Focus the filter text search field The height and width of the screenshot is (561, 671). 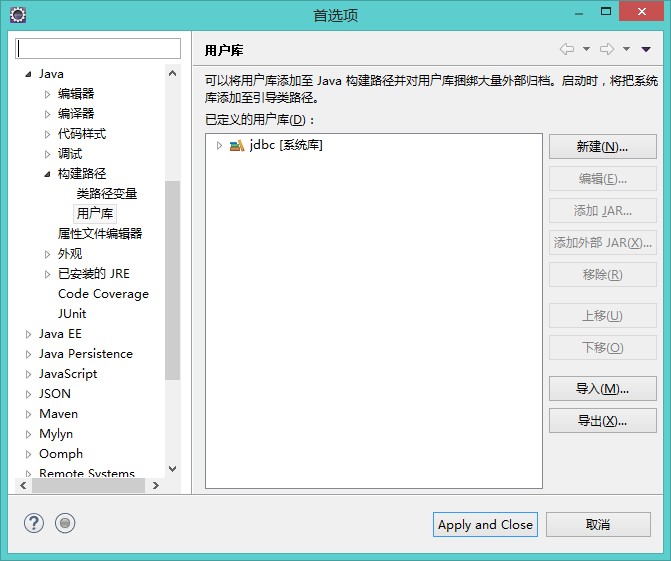[98, 48]
